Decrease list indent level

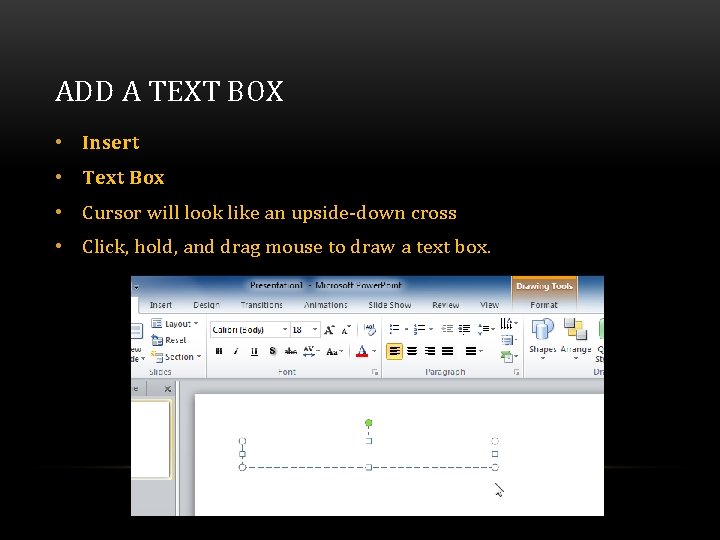pos(447,329)
